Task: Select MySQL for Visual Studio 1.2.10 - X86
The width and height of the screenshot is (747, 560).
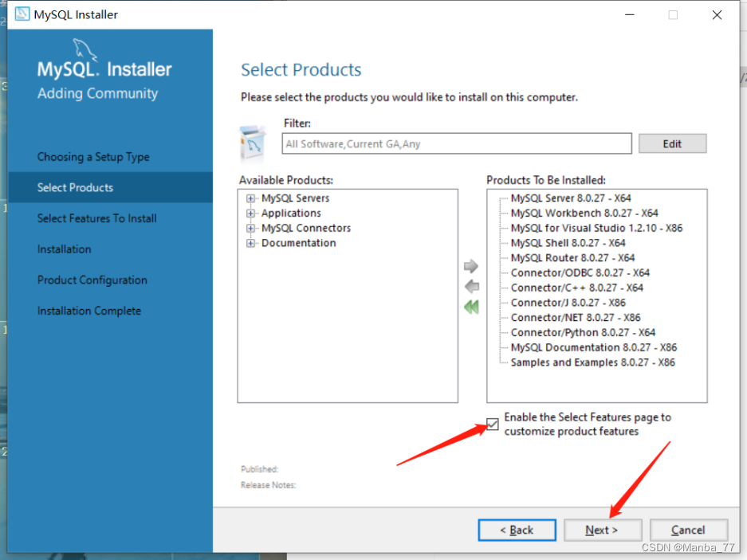Action: coord(596,228)
